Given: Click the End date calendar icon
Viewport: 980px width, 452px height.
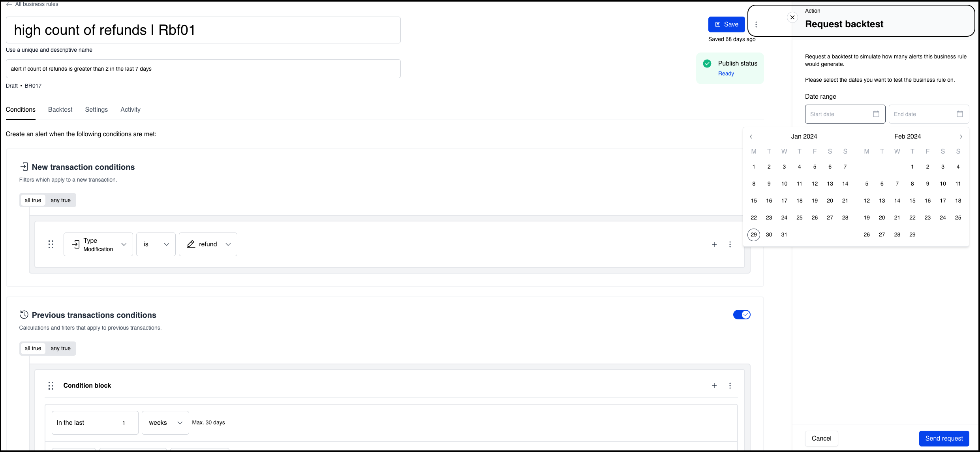Looking at the screenshot, I should click(959, 114).
